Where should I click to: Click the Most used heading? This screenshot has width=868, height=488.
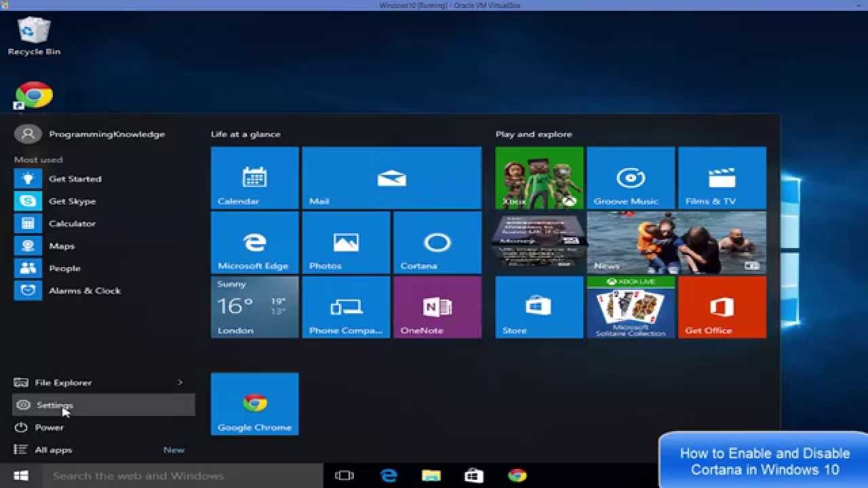pyautogui.click(x=38, y=160)
